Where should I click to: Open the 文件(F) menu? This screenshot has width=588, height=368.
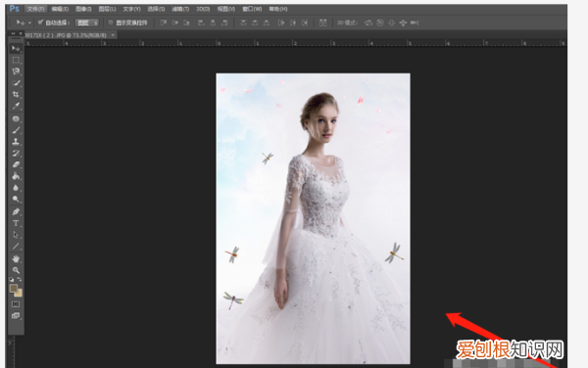[35, 9]
